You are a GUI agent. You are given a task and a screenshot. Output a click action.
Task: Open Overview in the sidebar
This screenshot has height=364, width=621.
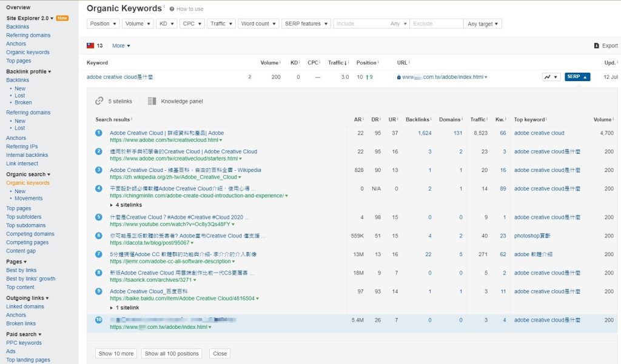pos(18,7)
